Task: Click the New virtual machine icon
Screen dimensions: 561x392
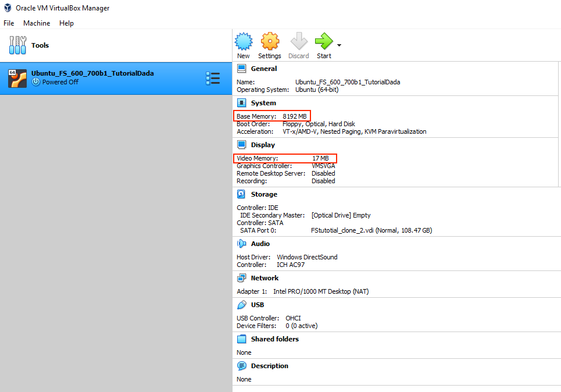Action: click(244, 42)
